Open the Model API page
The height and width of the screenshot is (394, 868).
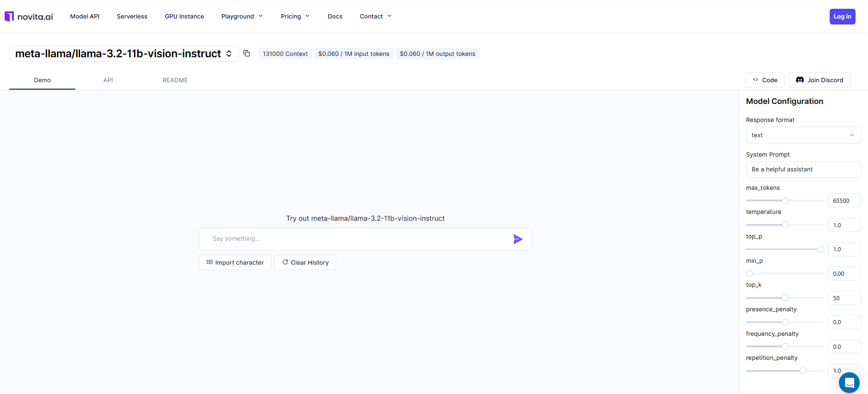85,16
